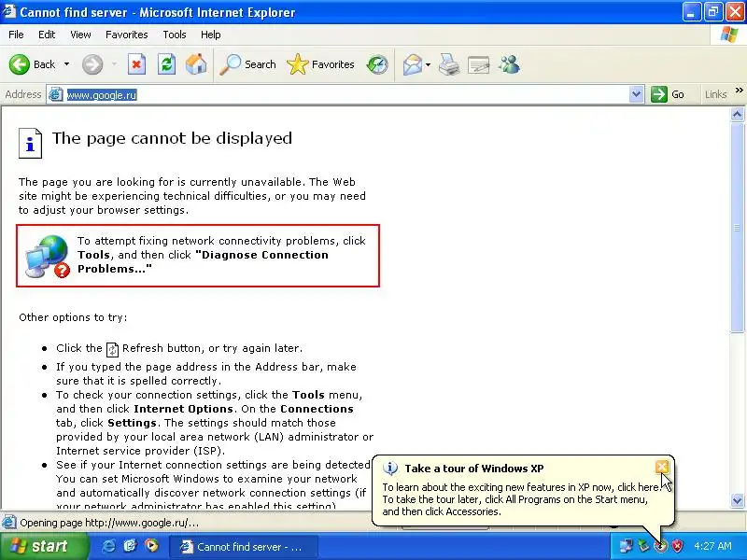Click the green Go button
Image resolution: width=747 pixels, height=560 pixels.
[668, 94]
